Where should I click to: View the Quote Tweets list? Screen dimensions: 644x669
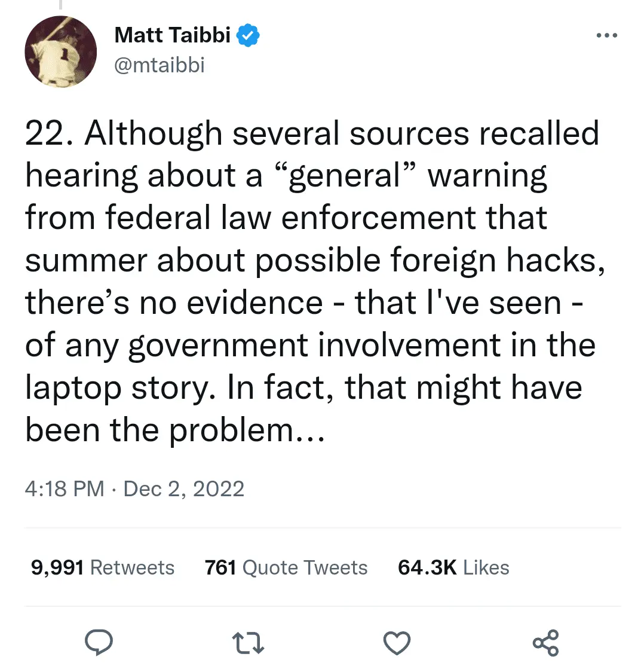pyautogui.click(x=305, y=567)
